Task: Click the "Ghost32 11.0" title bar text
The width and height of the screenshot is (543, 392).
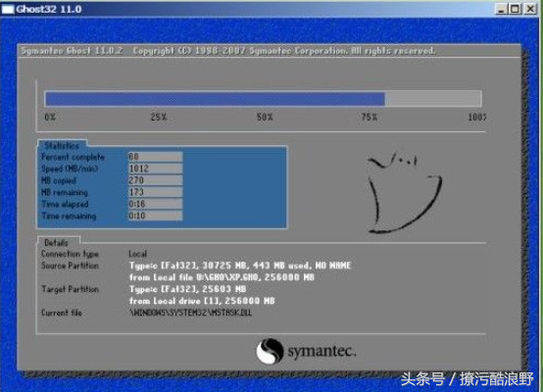Action: pyautogui.click(x=49, y=9)
